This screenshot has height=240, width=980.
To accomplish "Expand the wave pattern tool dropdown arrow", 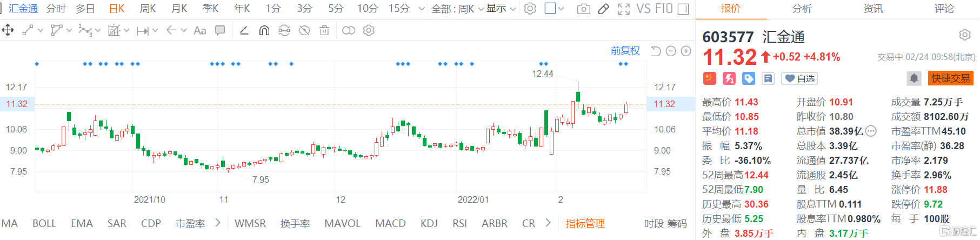I will [98, 31].
